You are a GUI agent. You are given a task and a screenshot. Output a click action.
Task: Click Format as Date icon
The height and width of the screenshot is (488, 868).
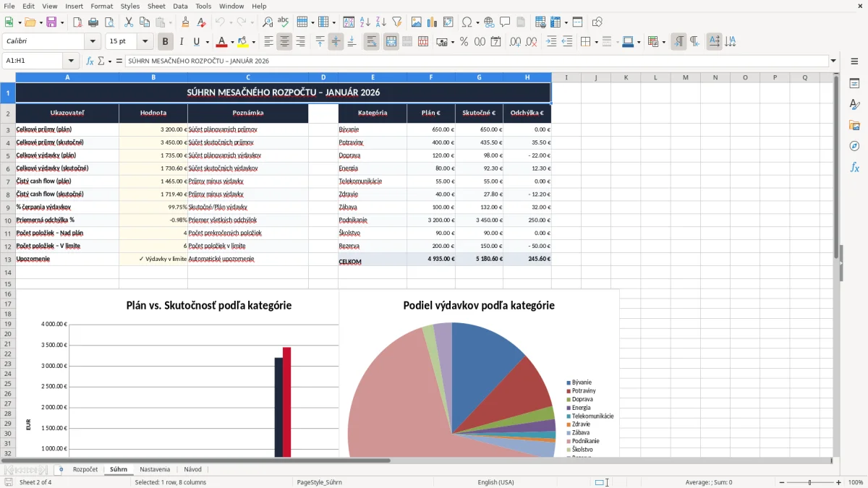pyautogui.click(x=495, y=42)
